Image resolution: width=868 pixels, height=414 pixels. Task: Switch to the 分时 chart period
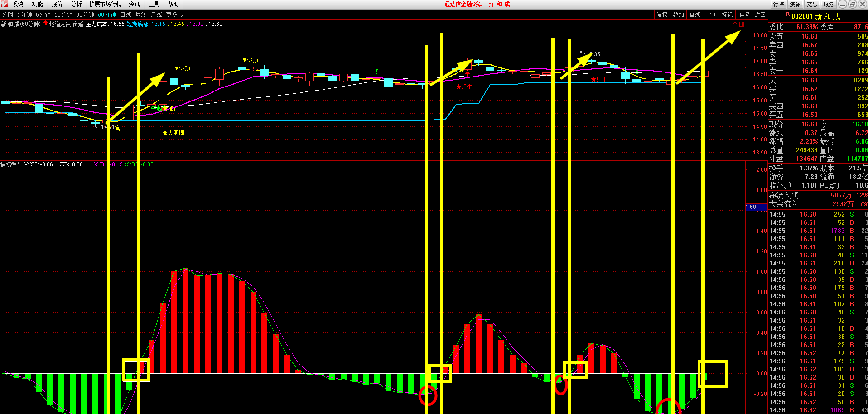coord(8,15)
